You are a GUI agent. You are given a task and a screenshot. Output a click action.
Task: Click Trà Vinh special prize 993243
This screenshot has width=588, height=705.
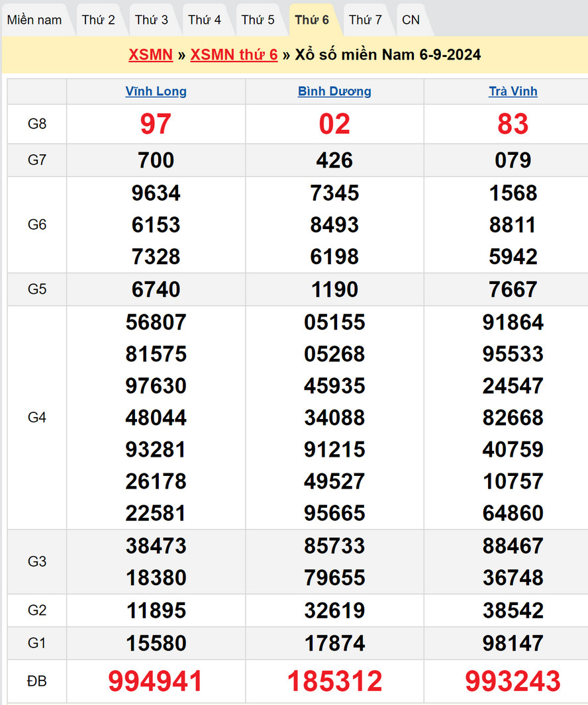(x=513, y=681)
